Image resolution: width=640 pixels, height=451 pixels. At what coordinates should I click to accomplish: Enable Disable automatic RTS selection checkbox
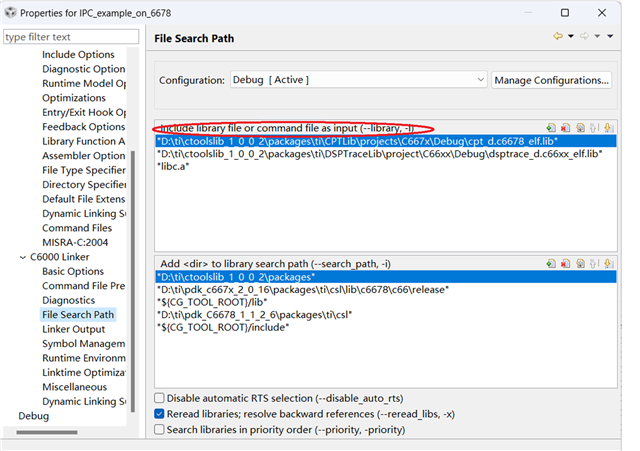160,397
